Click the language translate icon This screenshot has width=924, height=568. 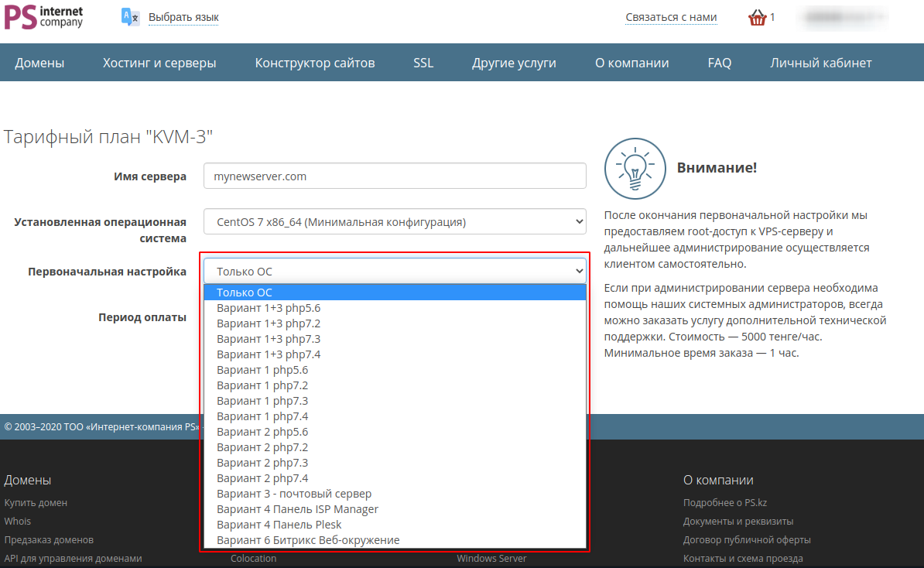(x=130, y=17)
